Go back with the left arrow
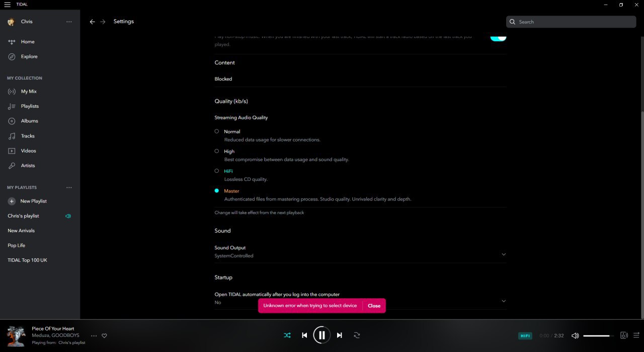This screenshot has width=644, height=352. point(92,22)
